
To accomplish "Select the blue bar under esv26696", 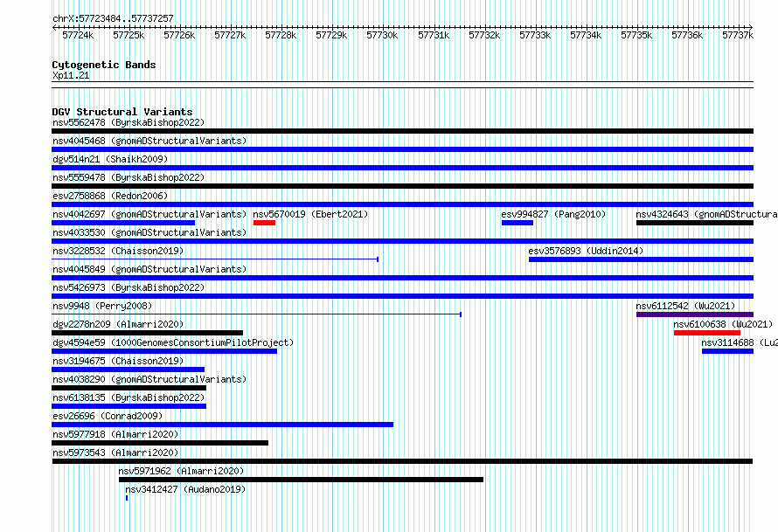I will tap(222, 425).
